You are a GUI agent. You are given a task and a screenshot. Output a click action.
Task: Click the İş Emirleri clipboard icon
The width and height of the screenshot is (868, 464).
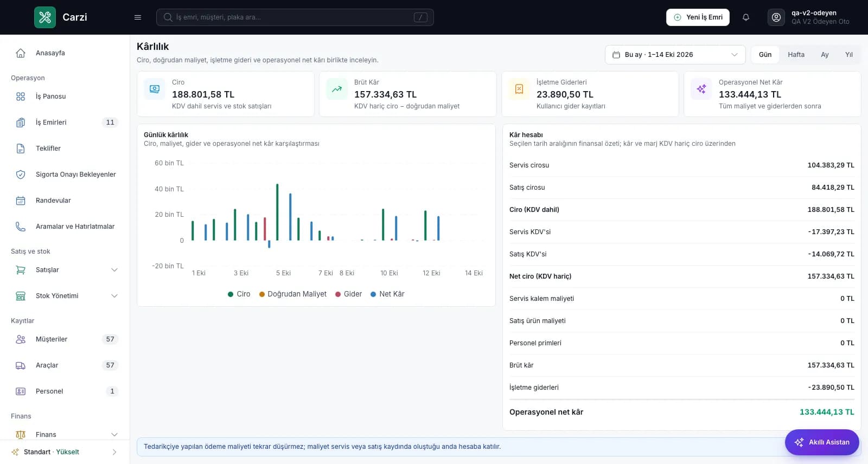click(x=21, y=123)
